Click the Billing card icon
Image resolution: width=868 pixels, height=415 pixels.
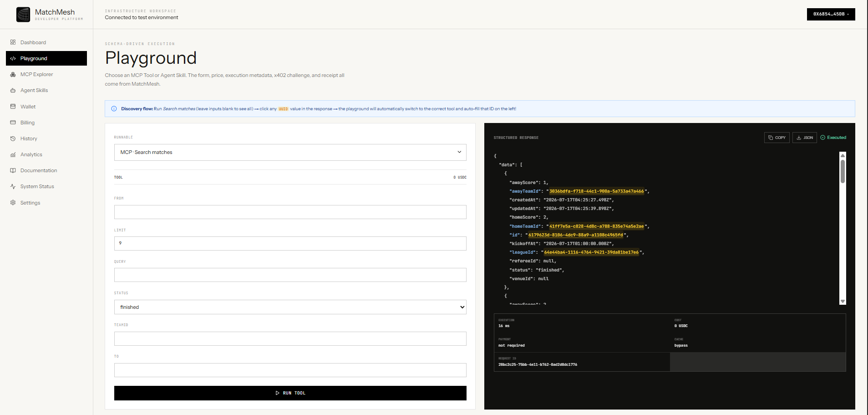tap(13, 123)
